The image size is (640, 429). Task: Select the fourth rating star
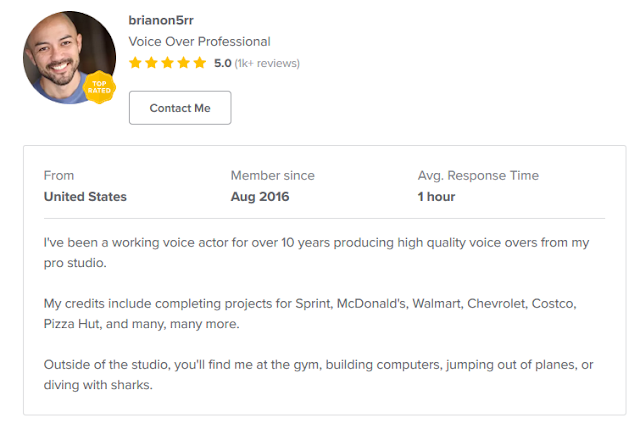[183, 63]
